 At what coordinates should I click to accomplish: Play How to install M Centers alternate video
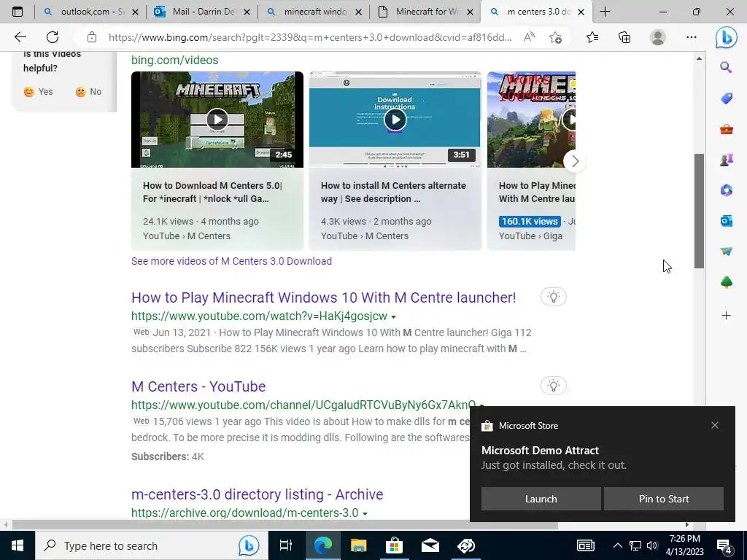pyautogui.click(x=395, y=120)
